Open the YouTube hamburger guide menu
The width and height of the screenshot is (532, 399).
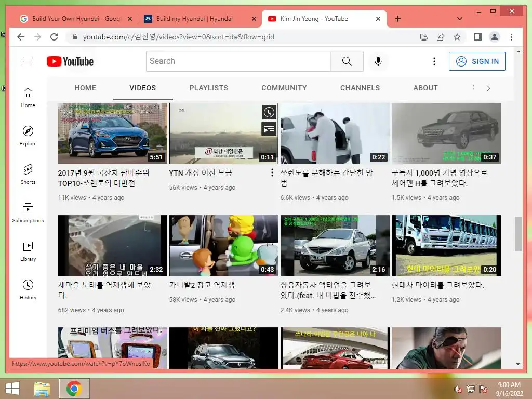pos(28,61)
